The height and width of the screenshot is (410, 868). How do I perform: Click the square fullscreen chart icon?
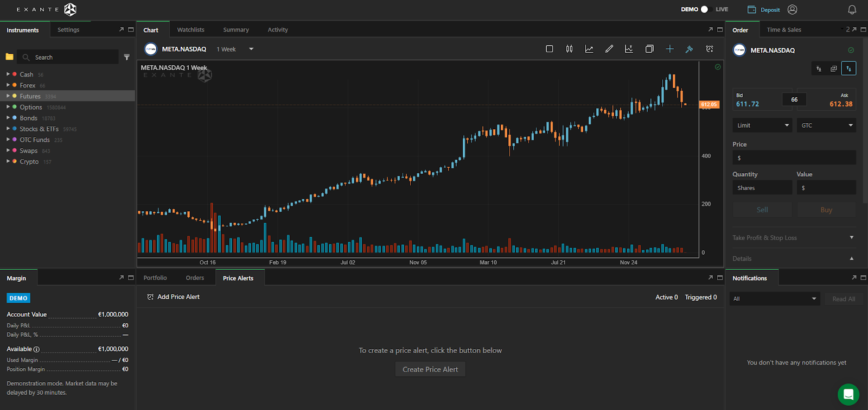(549, 49)
